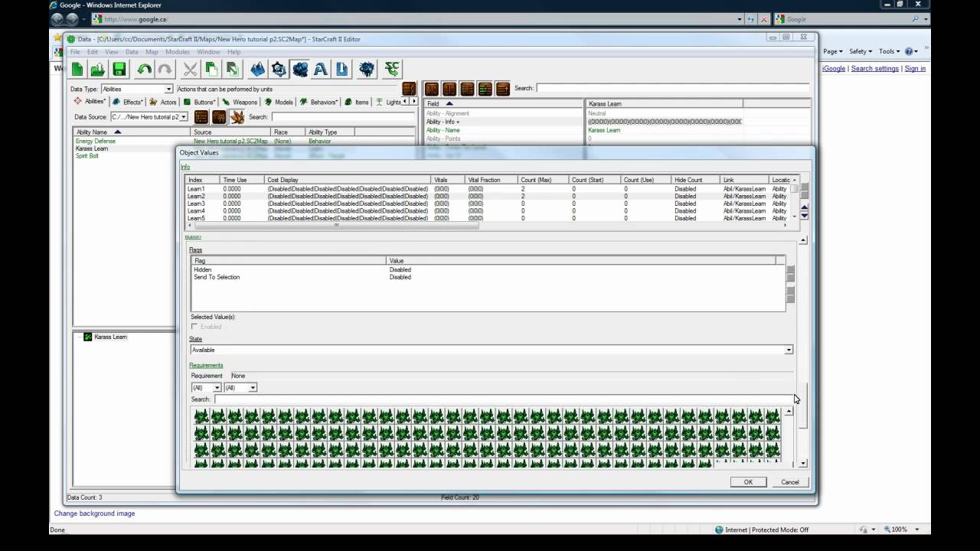This screenshot has width=980, height=551.
Task: Click the Count (Max) column header
Action: point(542,180)
